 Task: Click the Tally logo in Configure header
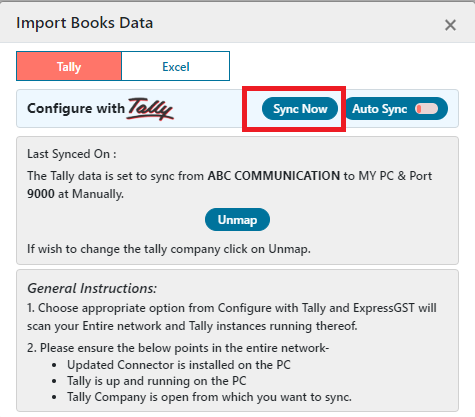(150, 109)
